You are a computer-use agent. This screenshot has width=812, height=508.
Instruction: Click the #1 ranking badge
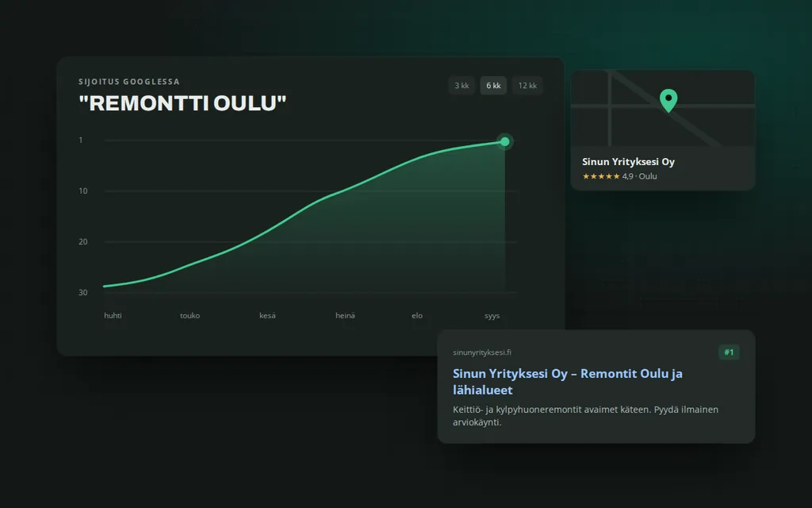pos(729,352)
